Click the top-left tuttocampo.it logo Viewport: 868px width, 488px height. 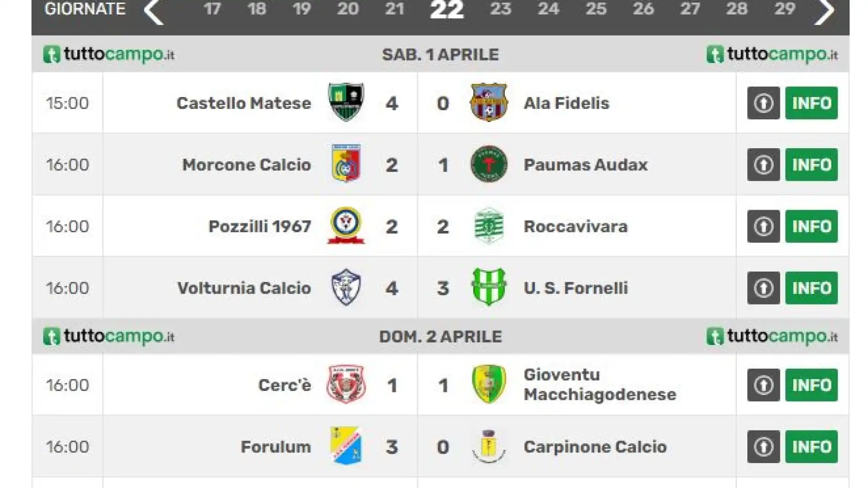tap(108, 55)
